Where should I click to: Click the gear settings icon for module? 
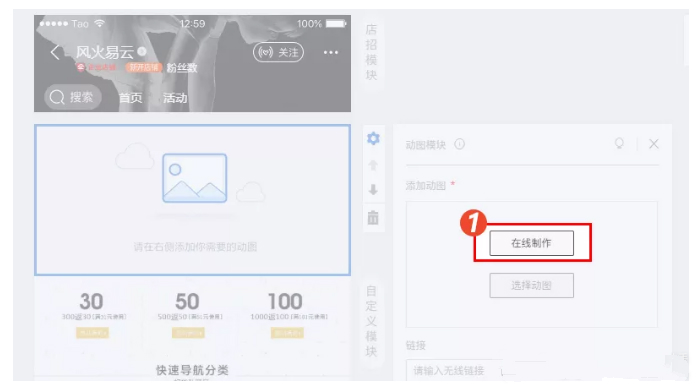point(373,138)
